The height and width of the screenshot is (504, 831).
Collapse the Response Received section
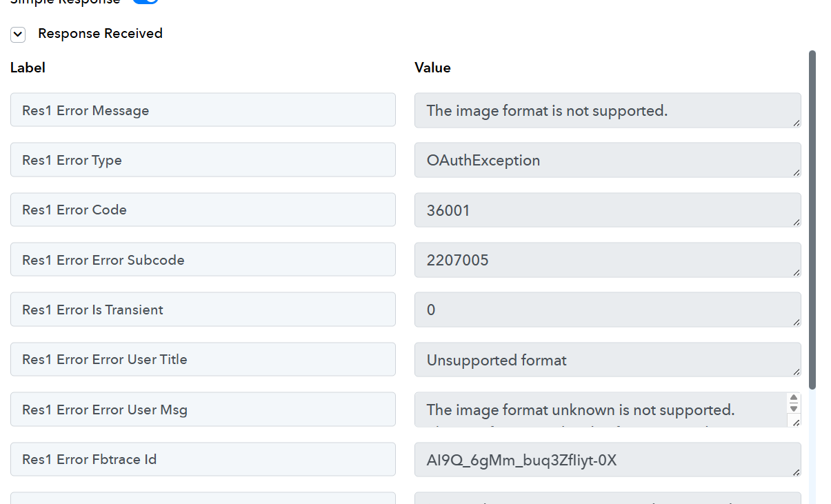pyautogui.click(x=18, y=34)
